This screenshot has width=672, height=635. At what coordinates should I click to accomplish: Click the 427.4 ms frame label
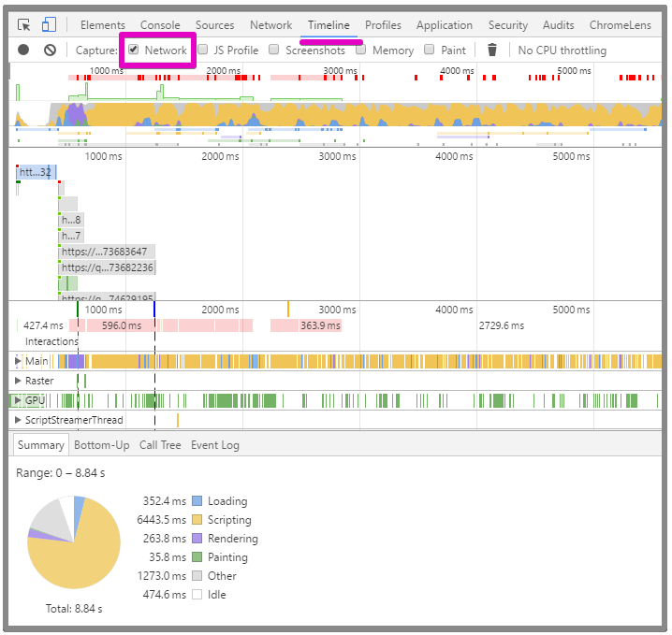pyautogui.click(x=43, y=325)
